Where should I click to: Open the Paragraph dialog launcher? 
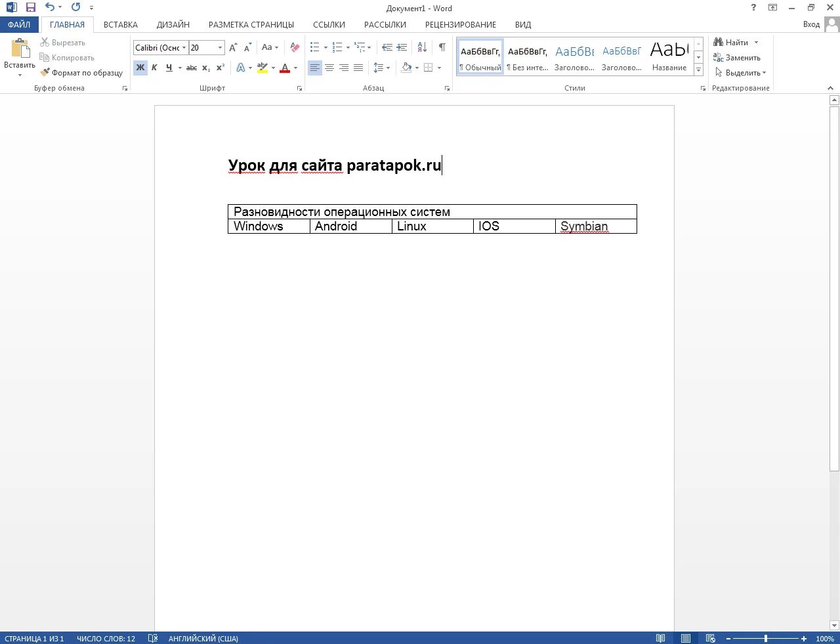[x=448, y=88]
